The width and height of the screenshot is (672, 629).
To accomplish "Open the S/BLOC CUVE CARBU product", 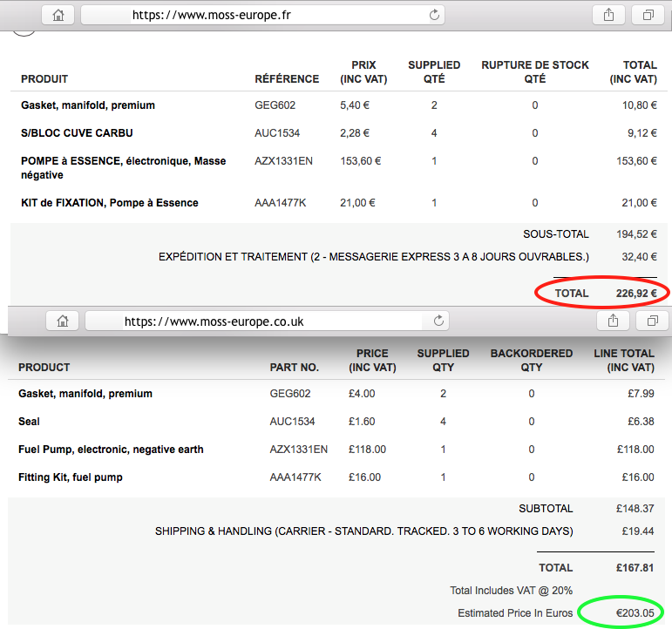I will [x=77, y=133].
